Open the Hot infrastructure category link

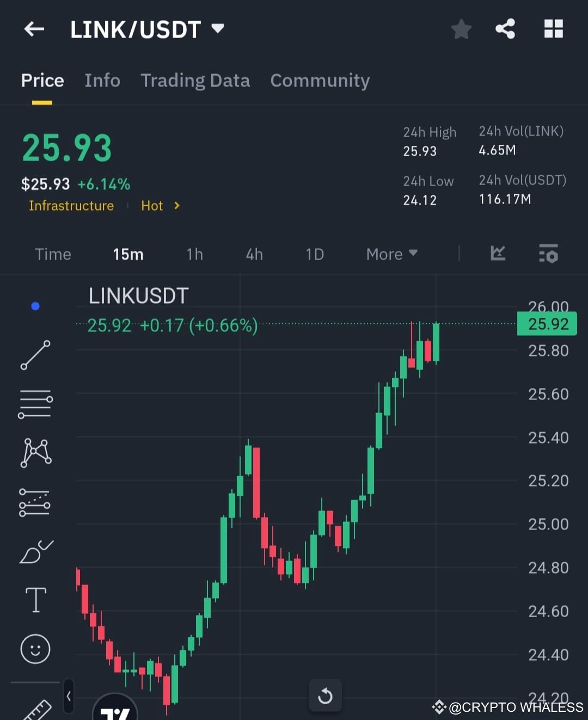(x=152, y=206)
